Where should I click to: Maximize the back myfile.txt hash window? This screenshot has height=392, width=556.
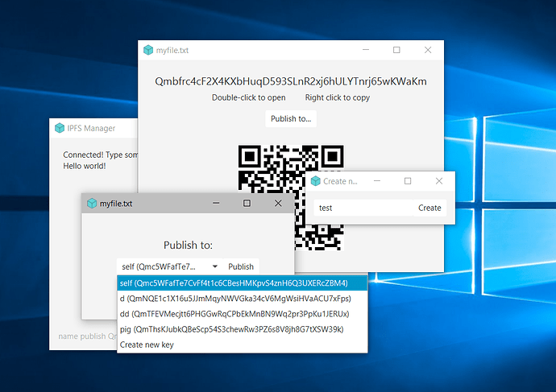click(396, 50)
